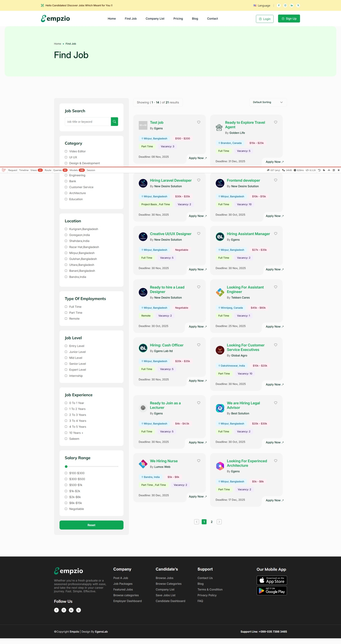Viewport: 341px width, 644px height.
Task: Open debugbar history clock icon
Action: 319,170
